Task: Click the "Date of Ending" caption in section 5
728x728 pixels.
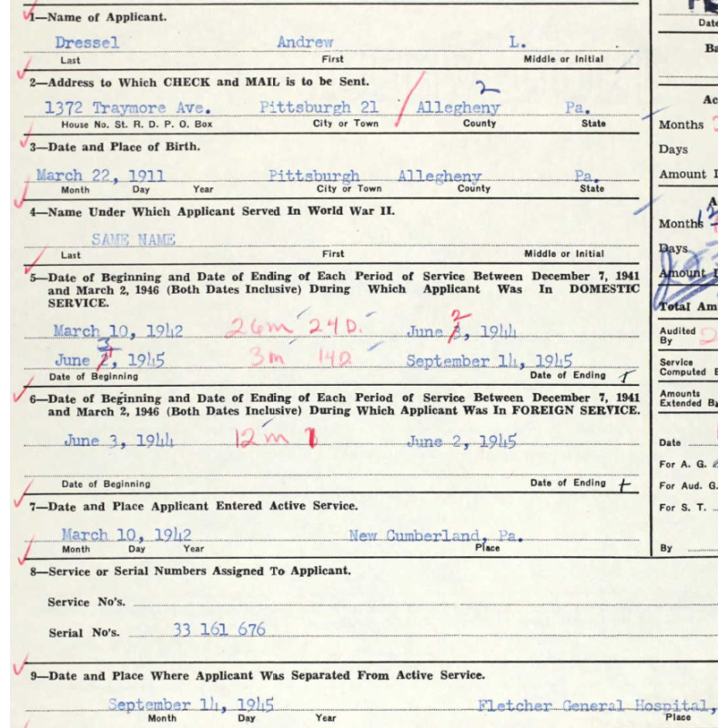Action: (568, 375)
